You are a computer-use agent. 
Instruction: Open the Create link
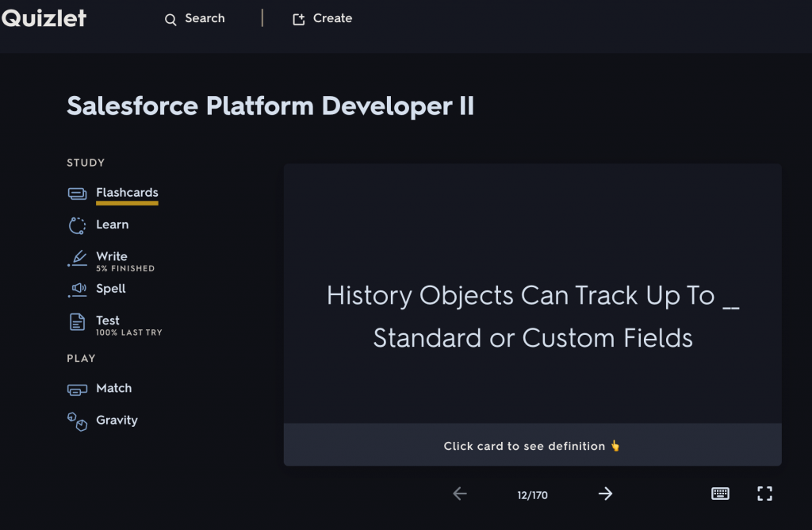[332, 18]
